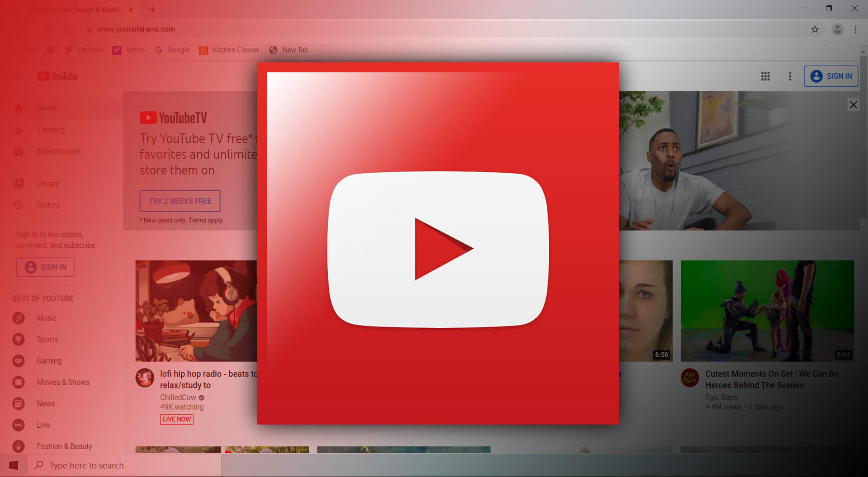Open the YouTube hamburger guide menu
Viewport: 868px width, 477px height.
[x=19, y=76]
